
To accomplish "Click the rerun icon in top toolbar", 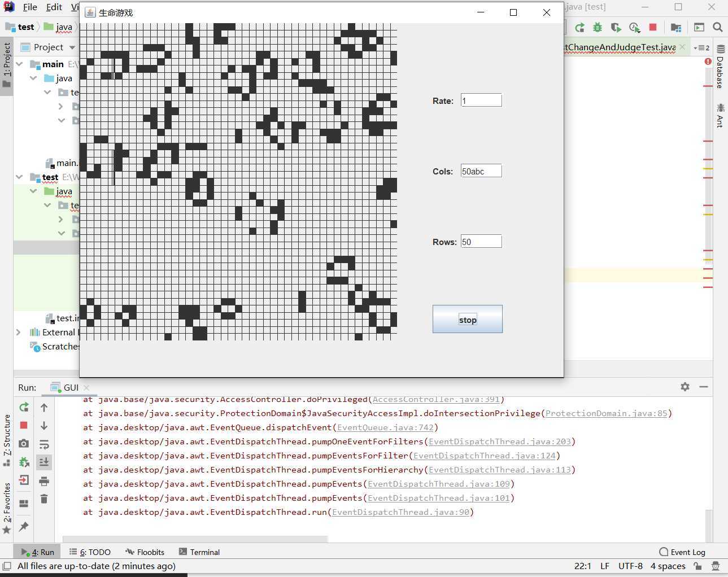I will [579, 27].
